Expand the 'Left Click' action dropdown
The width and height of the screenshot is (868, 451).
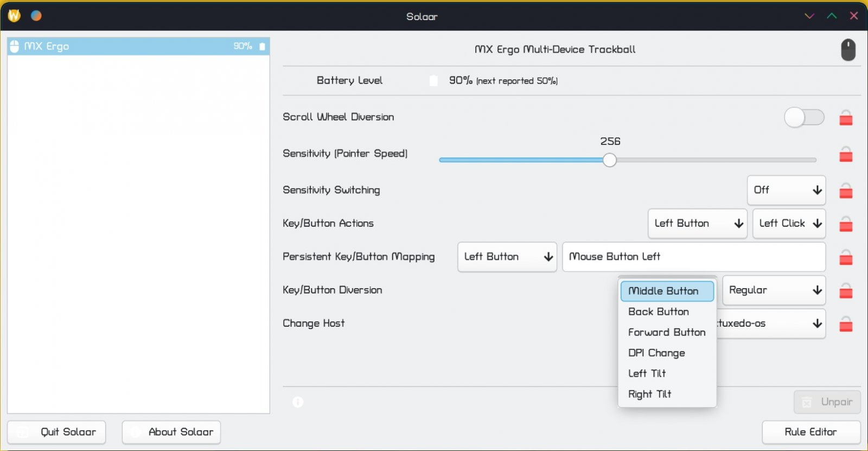789,224
